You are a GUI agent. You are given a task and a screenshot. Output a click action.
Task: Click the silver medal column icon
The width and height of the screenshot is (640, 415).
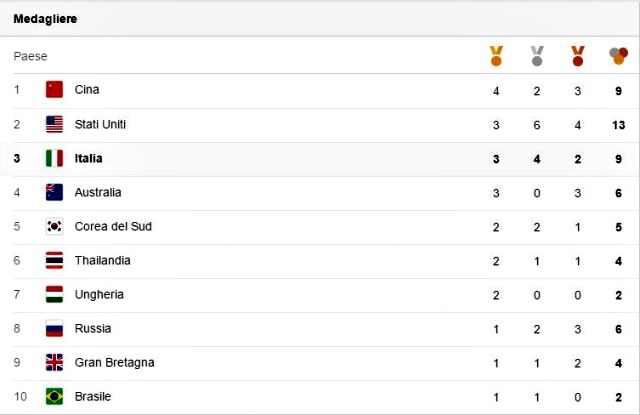(537, 56)
